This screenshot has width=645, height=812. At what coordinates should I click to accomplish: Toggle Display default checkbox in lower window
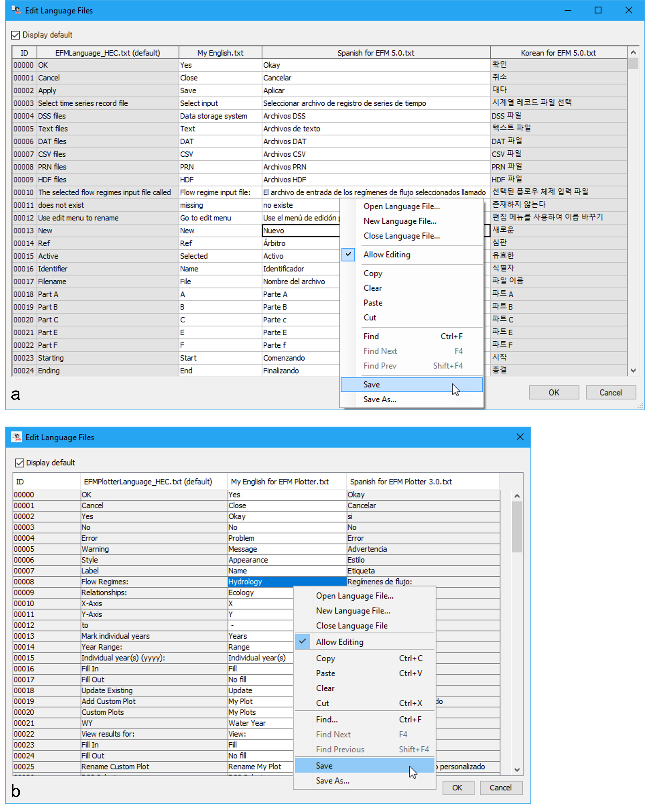[x=20, y=462]
